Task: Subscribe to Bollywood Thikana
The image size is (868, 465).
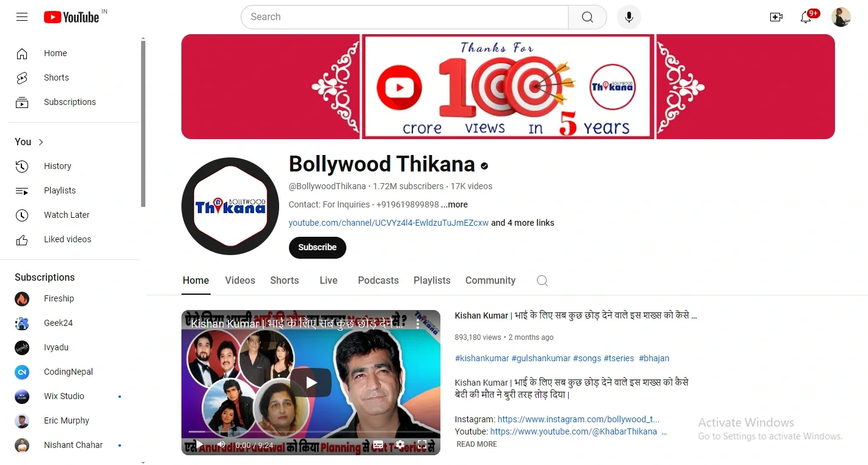Action: [x=317, y=248]
